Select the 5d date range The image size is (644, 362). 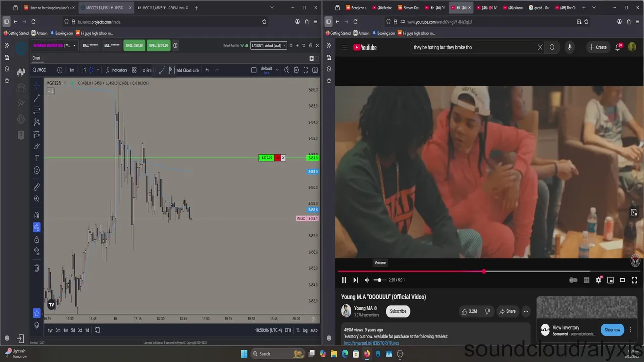(73, 330)
